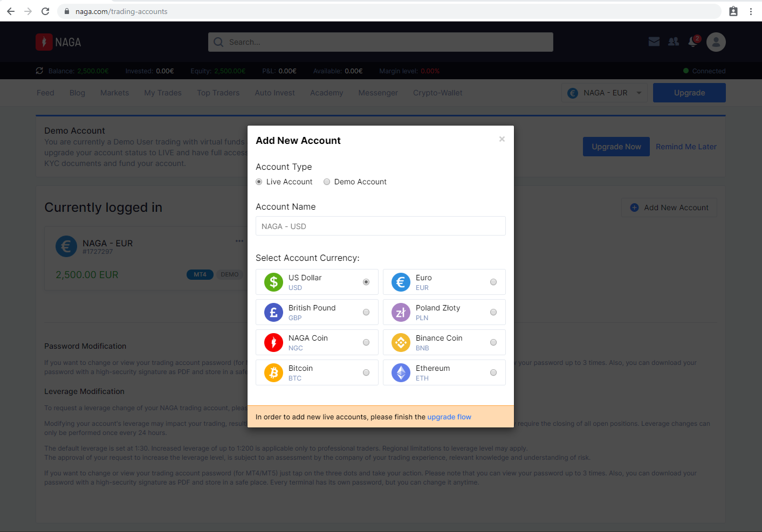The height and width of the screenshot is (532, 762).
Task: Click the 2,500.00 EUR balance text
Action: click(87, 275)
